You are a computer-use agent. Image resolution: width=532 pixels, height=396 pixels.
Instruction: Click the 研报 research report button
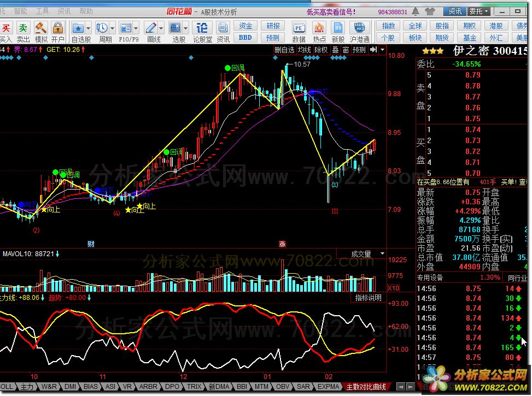[x=272, y=26]
